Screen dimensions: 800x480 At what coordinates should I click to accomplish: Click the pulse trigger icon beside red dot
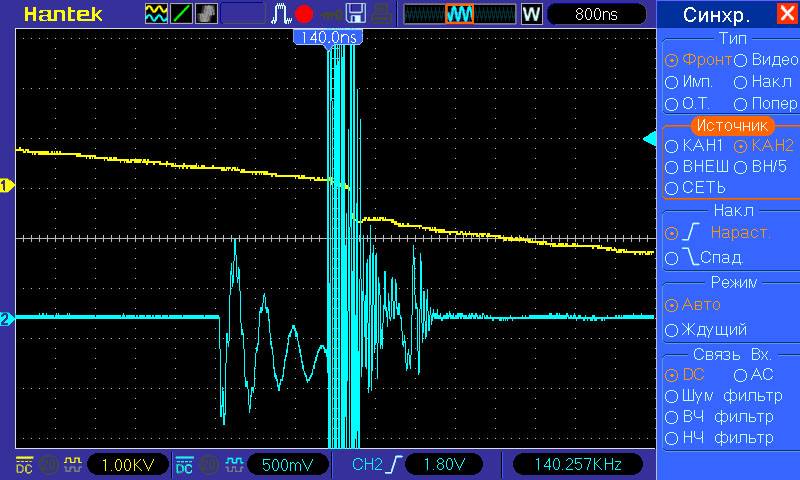[280, 14]
